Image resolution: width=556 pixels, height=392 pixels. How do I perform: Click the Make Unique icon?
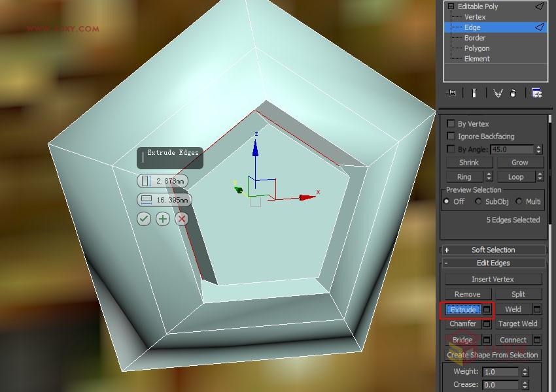497,93
